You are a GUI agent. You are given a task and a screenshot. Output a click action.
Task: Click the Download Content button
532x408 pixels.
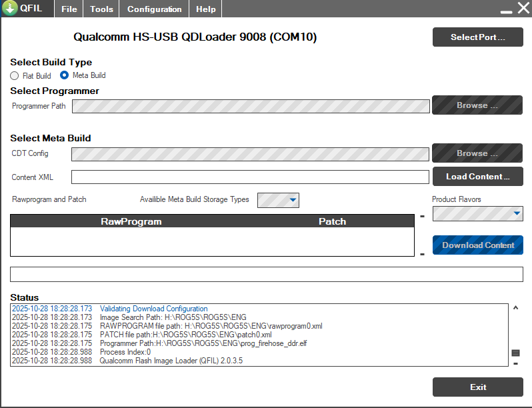coord(478,245)
